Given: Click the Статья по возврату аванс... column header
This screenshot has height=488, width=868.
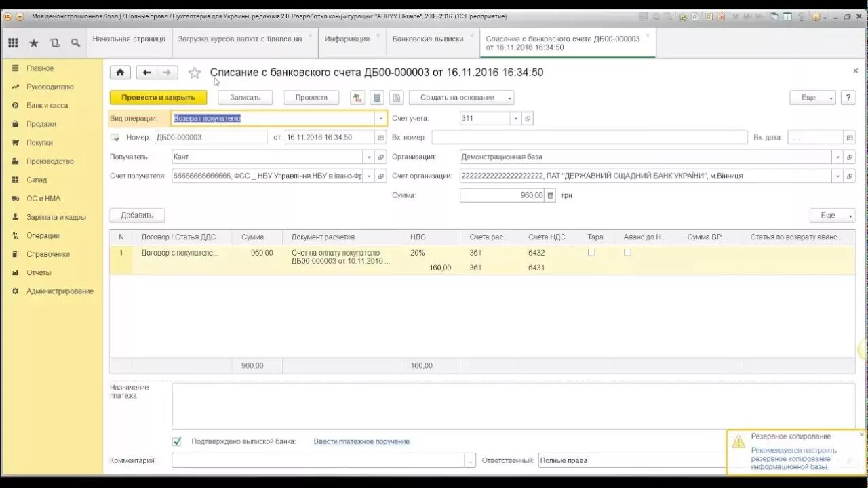Looking at the screenshot, I should tap(796, 237).
